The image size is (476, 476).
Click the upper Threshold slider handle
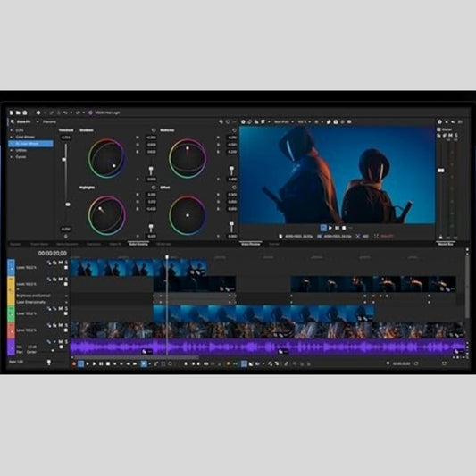[x=64, y=159]
